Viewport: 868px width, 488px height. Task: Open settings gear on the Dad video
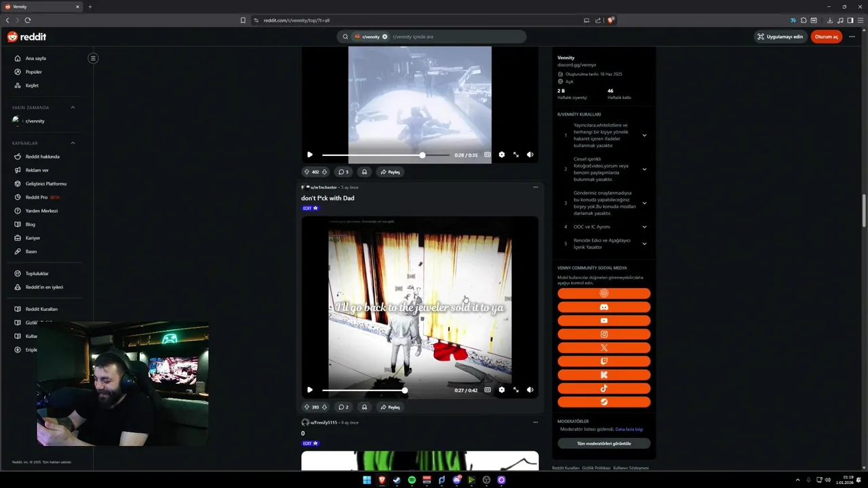click(x=501, y=390)
